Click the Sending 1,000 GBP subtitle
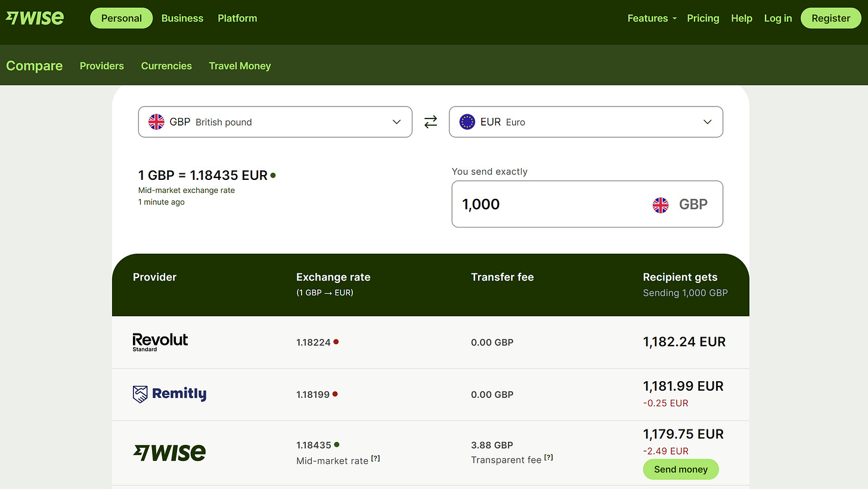Image resolution: width=868 pixels, height=489 pixels. (x=685, y=292)
